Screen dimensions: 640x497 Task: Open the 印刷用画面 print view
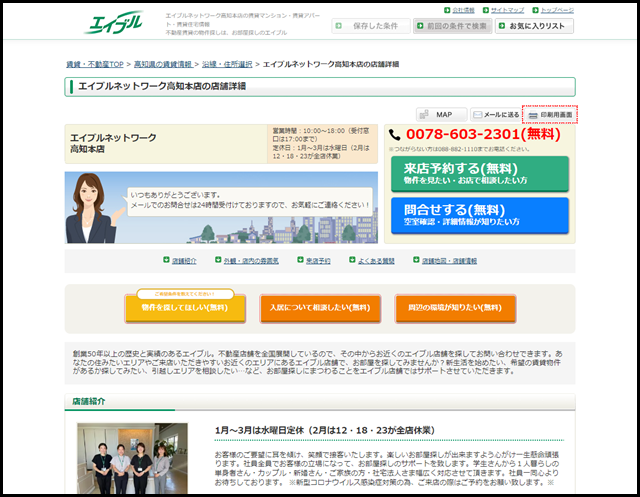coord(550,115)
